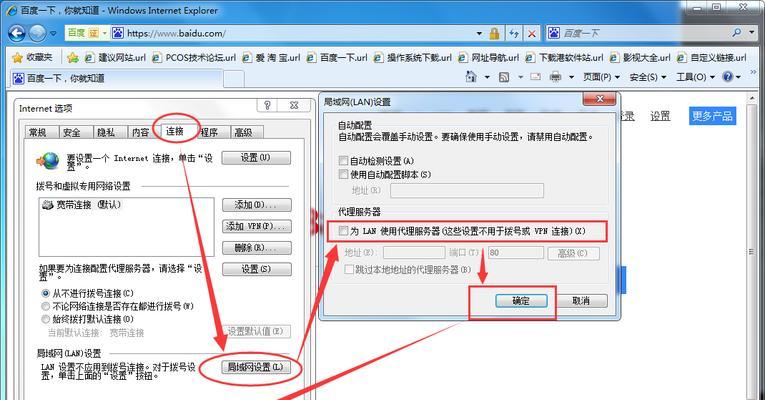The image size is (765, 400).
Task: Click the address bar URL https://www.baidu.com/
Action: pos(176,33)
